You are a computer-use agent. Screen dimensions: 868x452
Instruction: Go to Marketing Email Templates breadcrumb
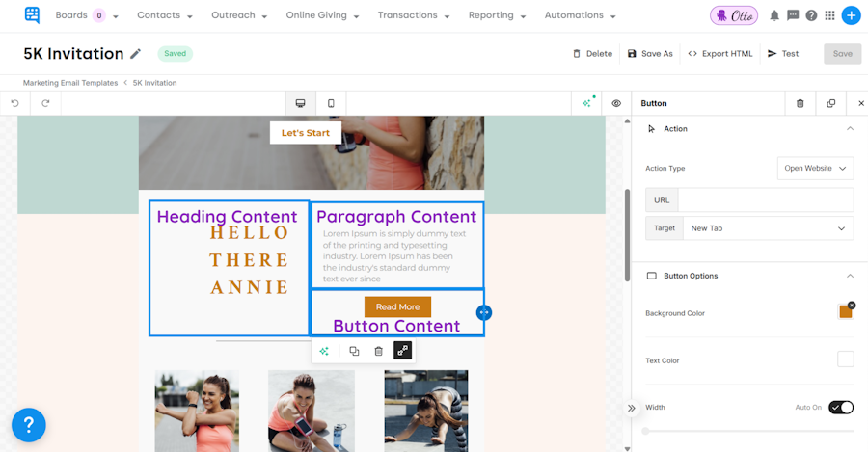point(70,83)
